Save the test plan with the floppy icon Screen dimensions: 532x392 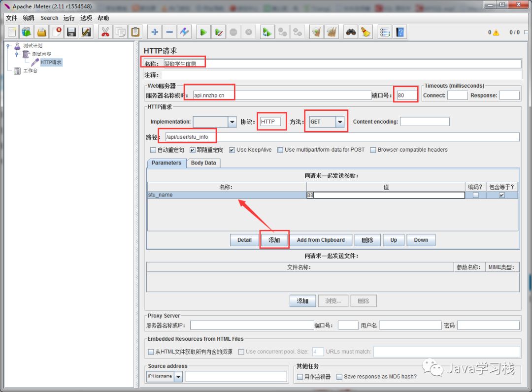tap(71, 32)
